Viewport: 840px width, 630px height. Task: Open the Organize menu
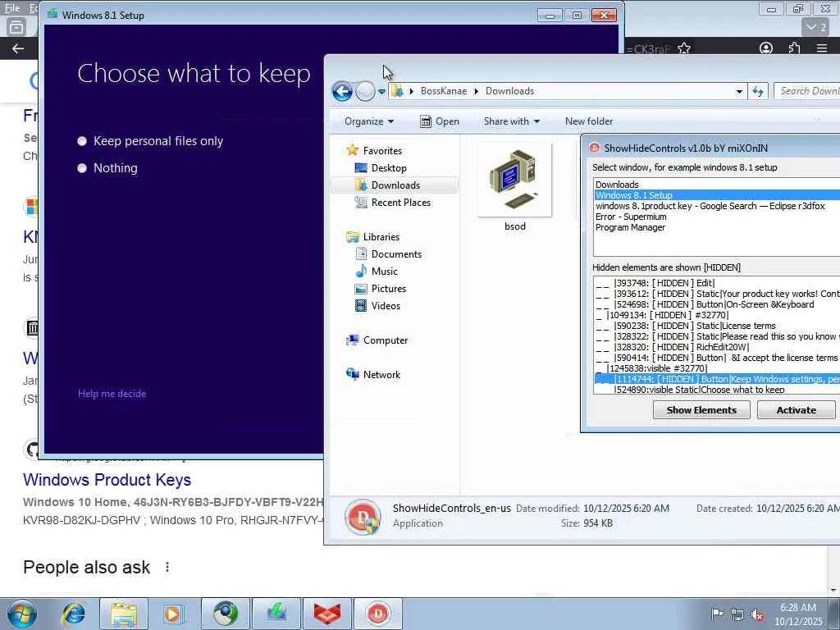click(369, 121)
